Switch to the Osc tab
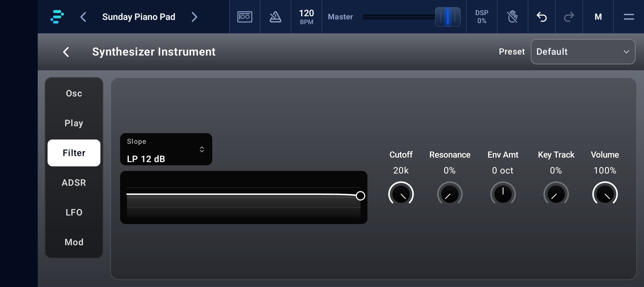 (74, 94)
